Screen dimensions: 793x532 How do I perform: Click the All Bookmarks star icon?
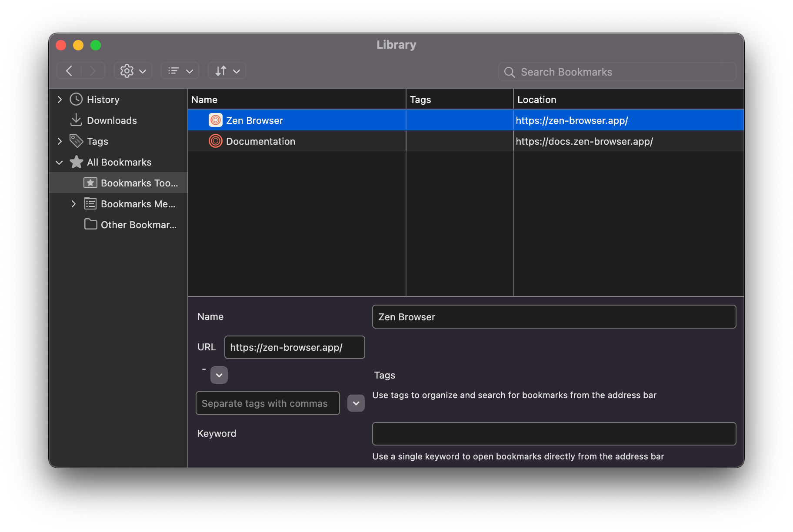(76, 162)
